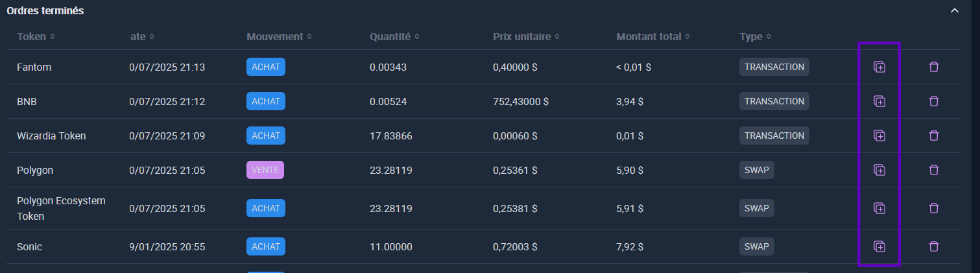Delete the Polygon order
This screenshot has width=980, height=273.
(933, 170)
